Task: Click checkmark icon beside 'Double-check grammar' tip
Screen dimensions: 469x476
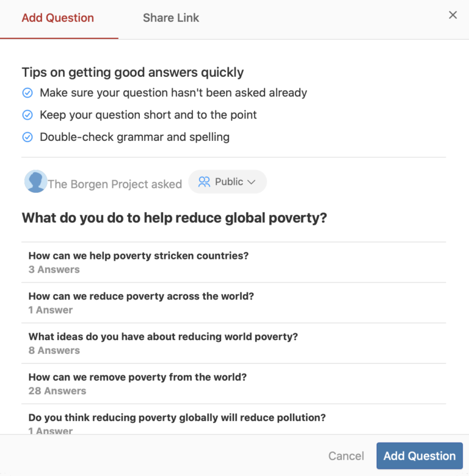Action: click(27, 137)
